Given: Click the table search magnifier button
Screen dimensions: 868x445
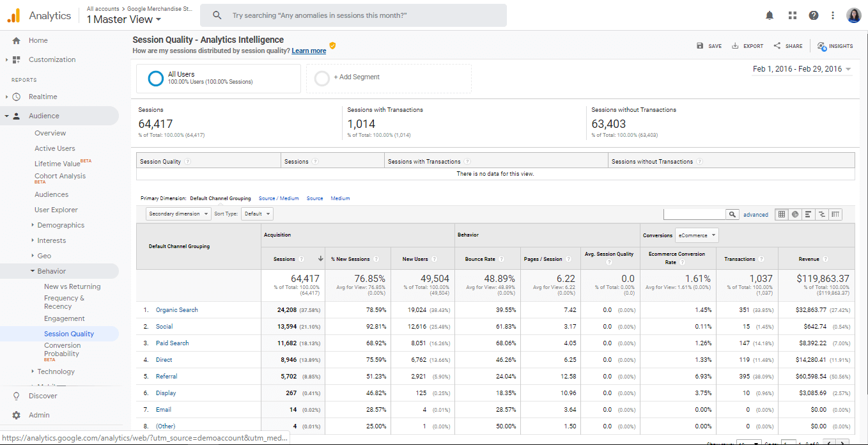Looking at the screenshot, I should coord(732,214).
